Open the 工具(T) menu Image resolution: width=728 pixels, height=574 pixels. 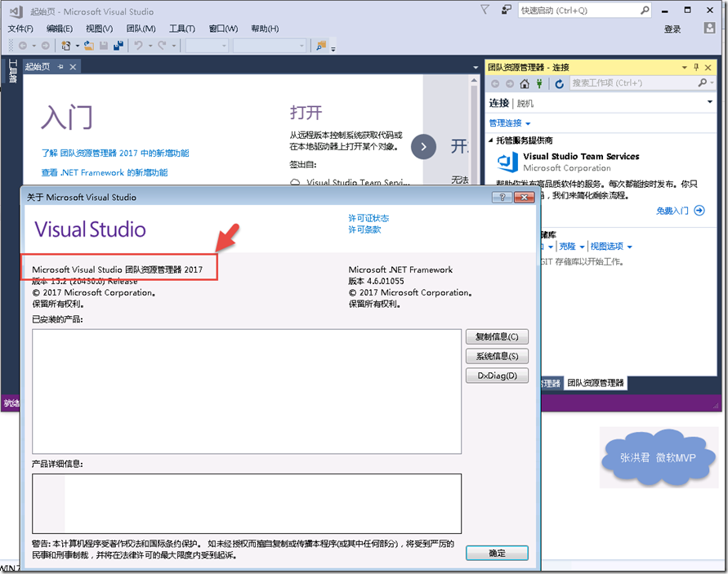pyautogui.click(x=182, y=29)
